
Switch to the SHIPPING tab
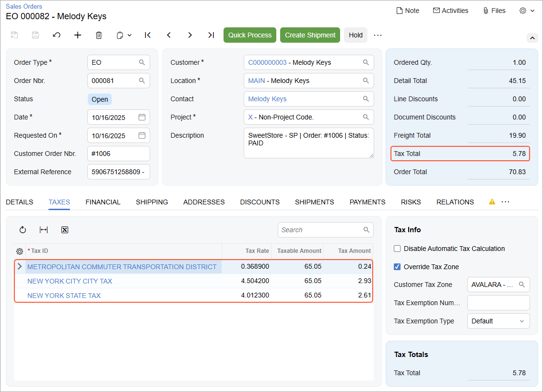tap(152, 202)
